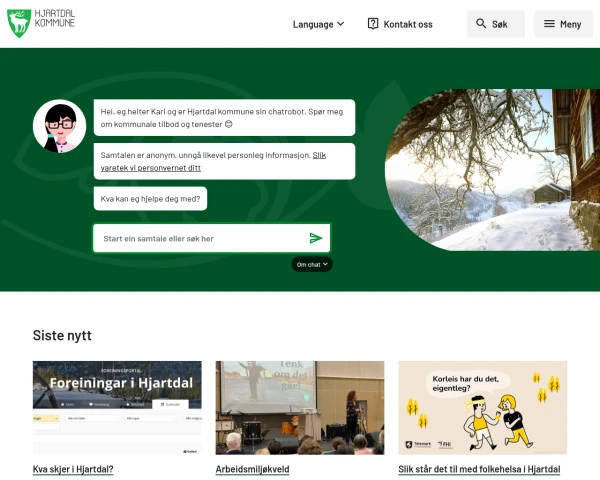This screenshot has width=600, height=480.
Task: Expand the Om chat toggle
Action: [x=312, y=264]
